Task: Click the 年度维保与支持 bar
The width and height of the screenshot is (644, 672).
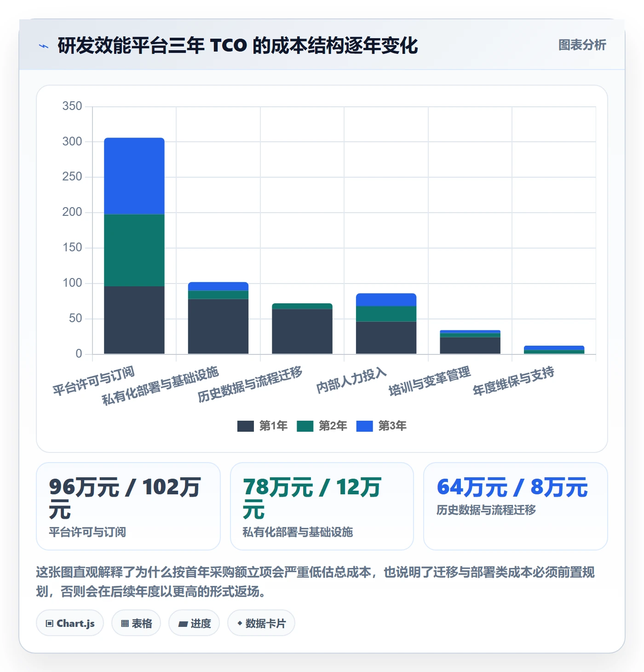Action: pyautogui.click(x=554, y=350)
